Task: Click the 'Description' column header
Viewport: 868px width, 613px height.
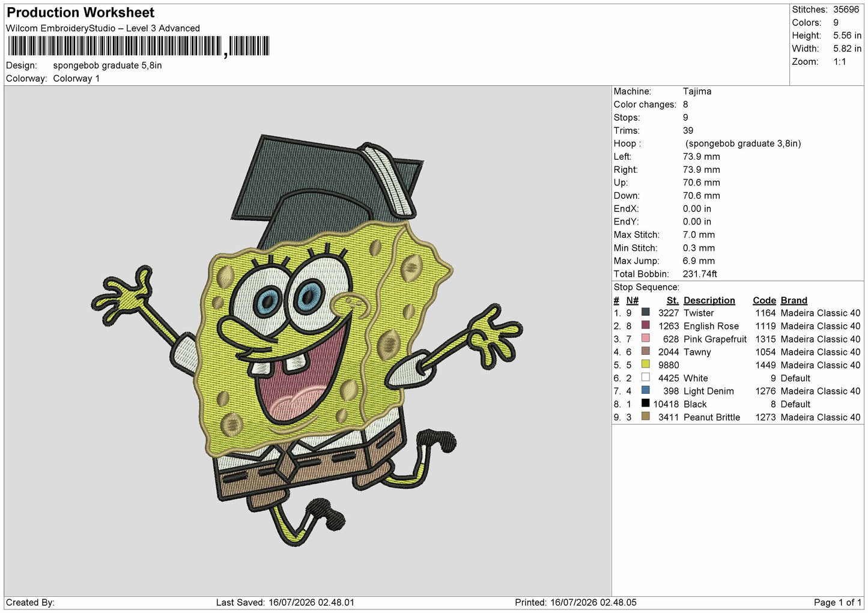Action: click(709, 300)
